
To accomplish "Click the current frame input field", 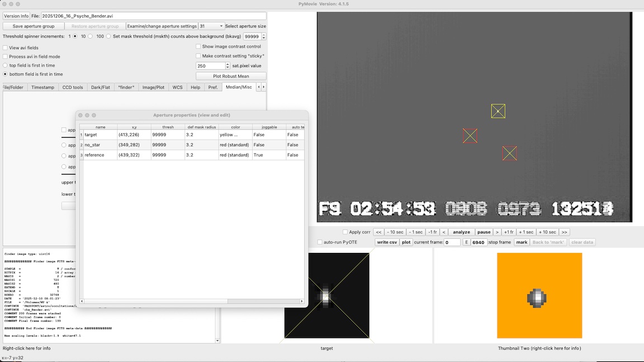I will point(452,242).
